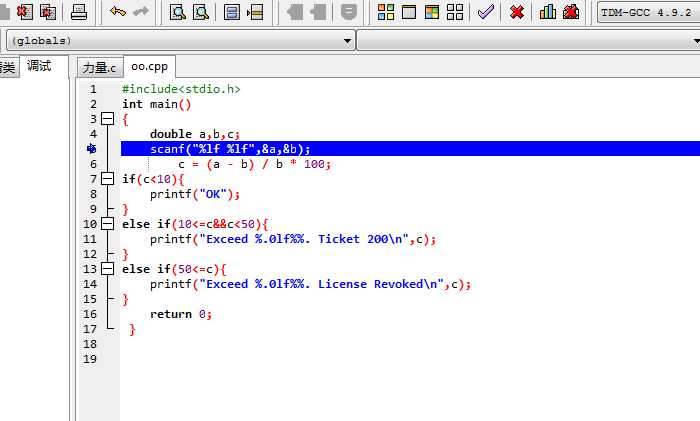
Task: Click the 'License Revoked' printf line
Action: coord(311,284)
